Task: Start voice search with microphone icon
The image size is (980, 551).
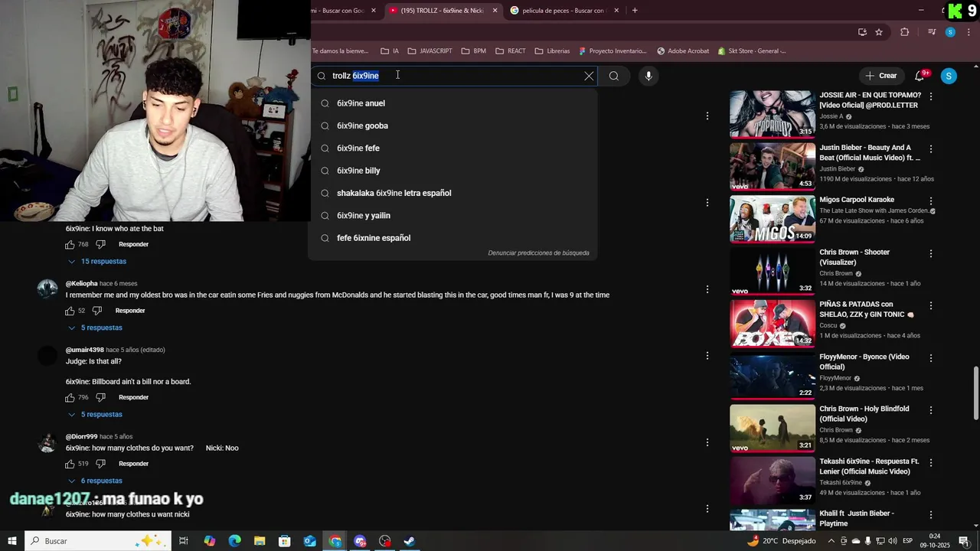Action: tap(648, 76)
